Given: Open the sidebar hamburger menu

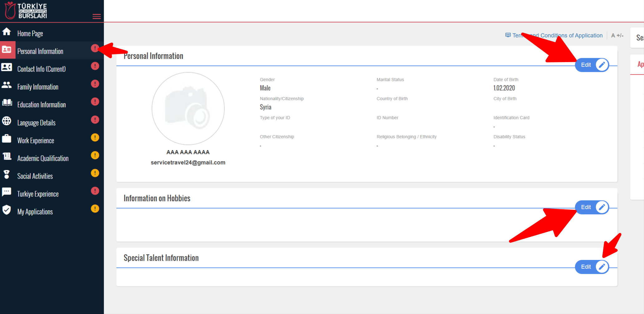Looking at the screenshot, I should tap(96, 17).
